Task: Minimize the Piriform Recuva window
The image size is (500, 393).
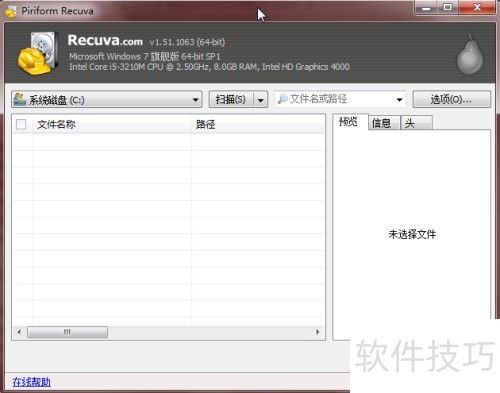Action: click(x=426, y=7)
